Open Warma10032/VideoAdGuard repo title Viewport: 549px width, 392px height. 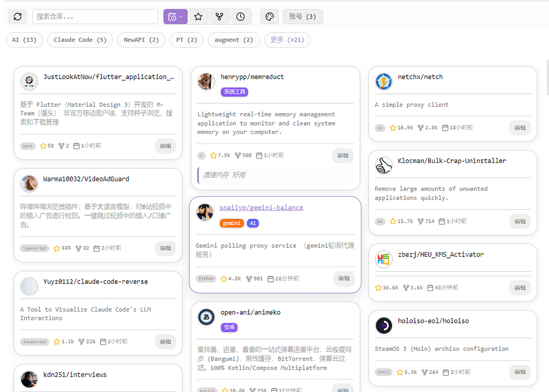86,179
